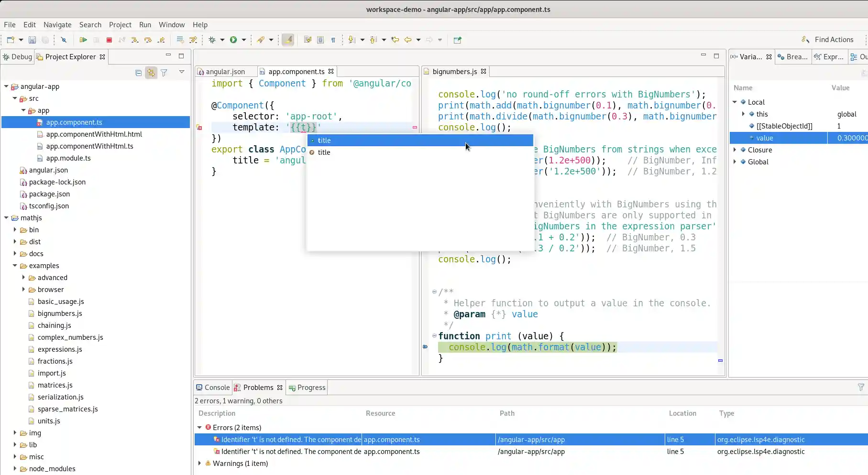Select the Debug launch icon
The width and height of the screenshot is (868, 475).
[x=212, y=40]
